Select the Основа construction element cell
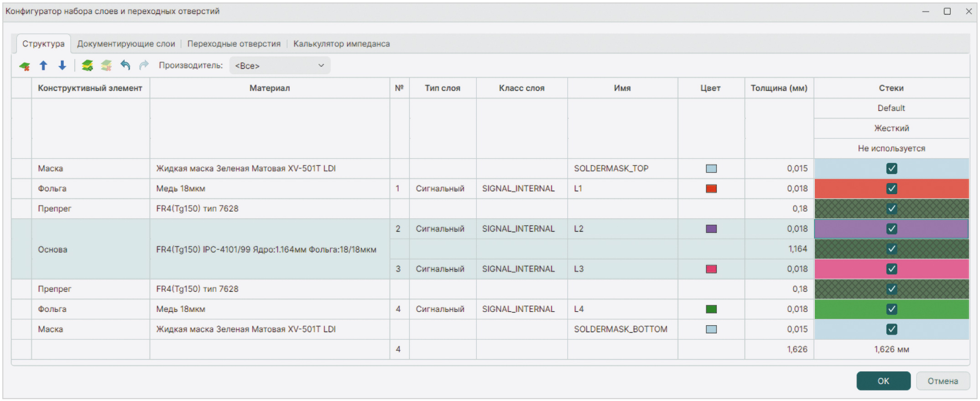 90,249
